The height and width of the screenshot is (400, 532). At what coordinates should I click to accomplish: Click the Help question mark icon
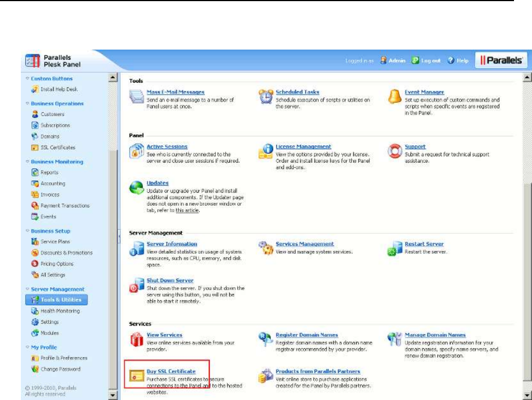coord(450,60)
